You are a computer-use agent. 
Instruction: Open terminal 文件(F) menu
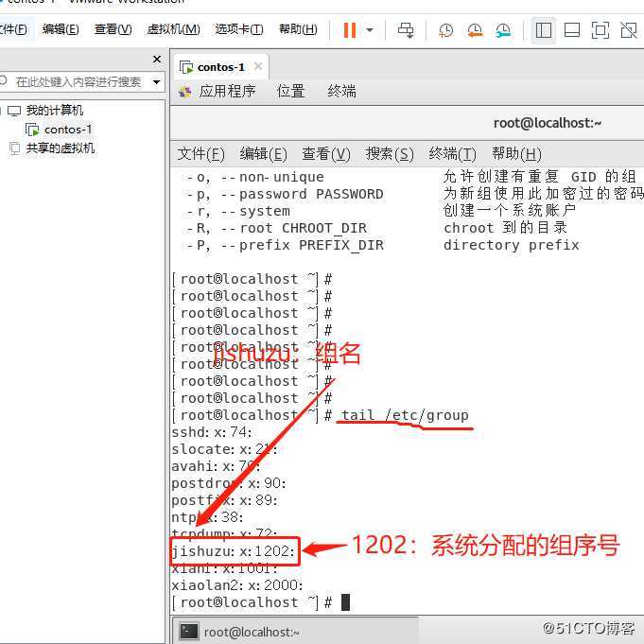200,154
